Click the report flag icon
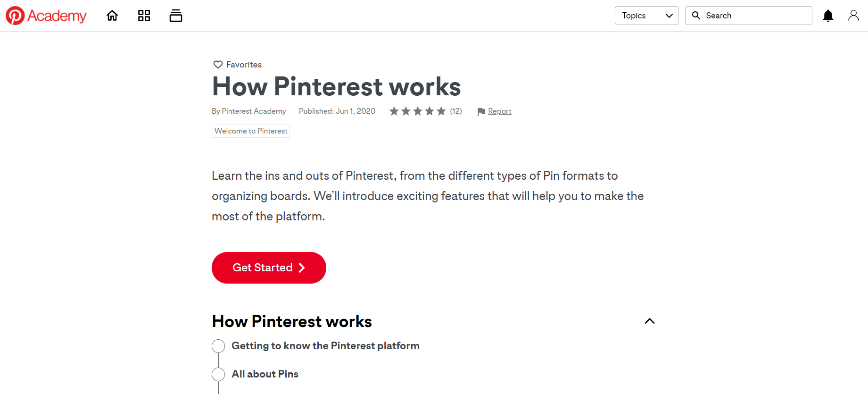The image size is (868, 394). point(481,111)
